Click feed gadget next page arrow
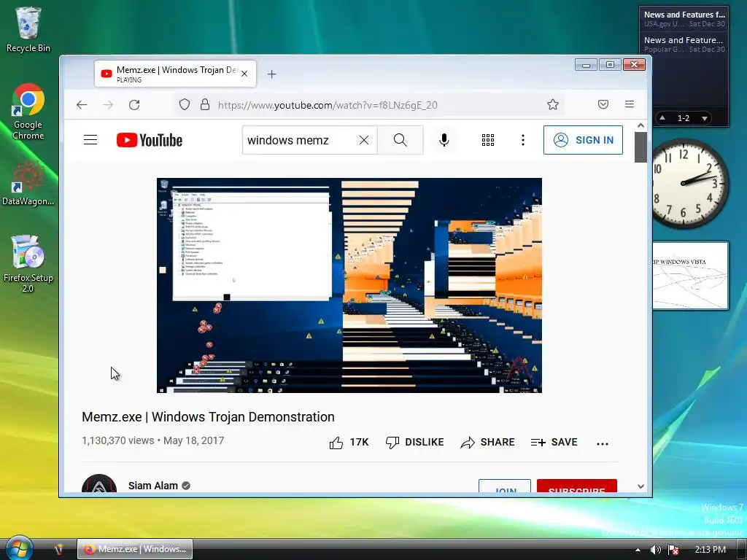 (705, 118)
